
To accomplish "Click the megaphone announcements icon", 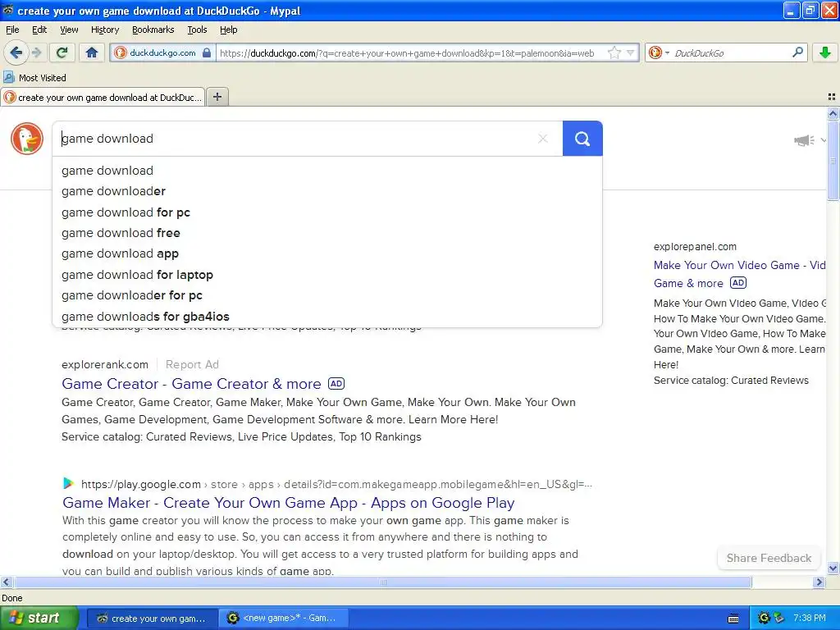I will click(804, 140).
